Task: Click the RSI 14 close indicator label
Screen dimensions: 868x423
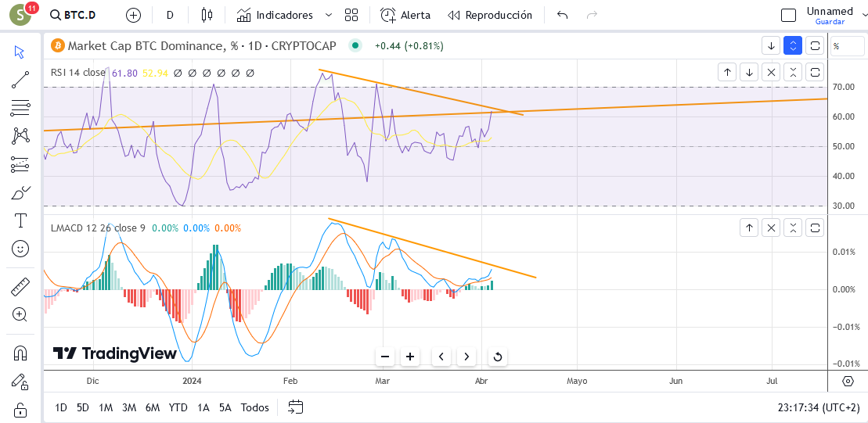Action: click(x=79, y=73)
